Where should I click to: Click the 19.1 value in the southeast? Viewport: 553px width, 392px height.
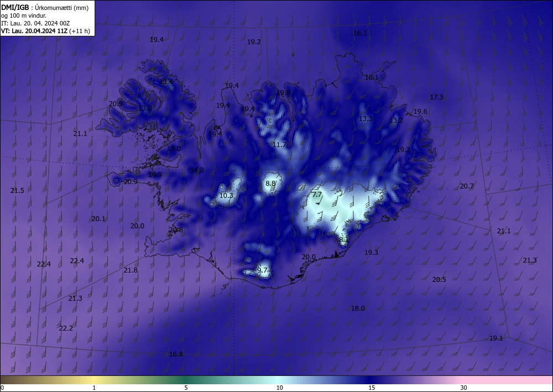coord(496,338)
